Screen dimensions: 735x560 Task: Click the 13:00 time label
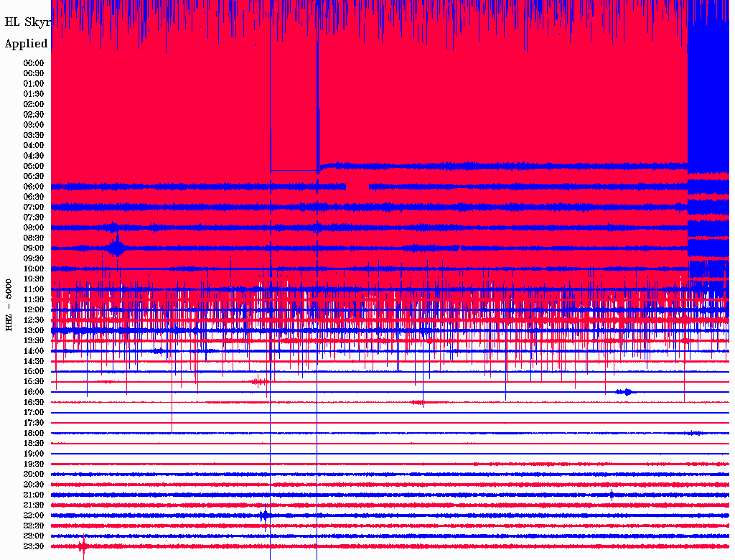tap(34, 331)
